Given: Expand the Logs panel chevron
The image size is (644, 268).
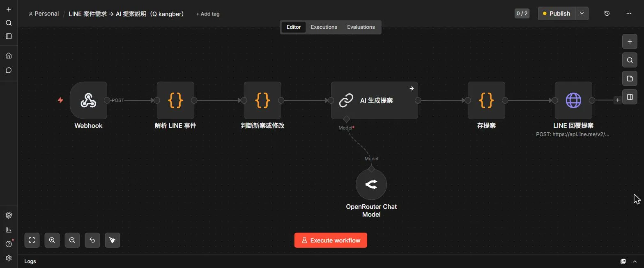Looking at the screenshot, I should pos(635,261).
